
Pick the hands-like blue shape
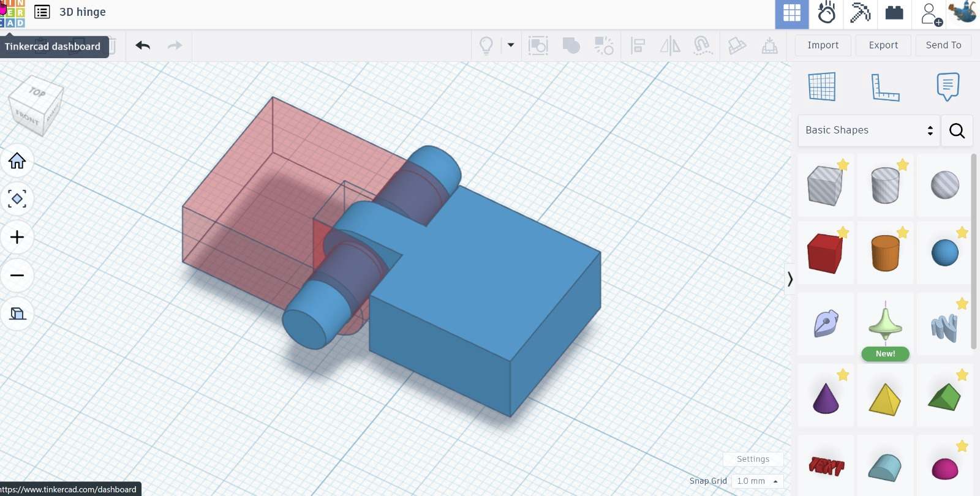pos(944,327)
